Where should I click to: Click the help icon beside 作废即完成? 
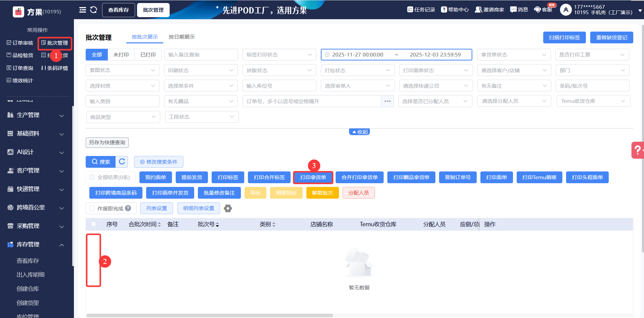click(x=128, y=208)
